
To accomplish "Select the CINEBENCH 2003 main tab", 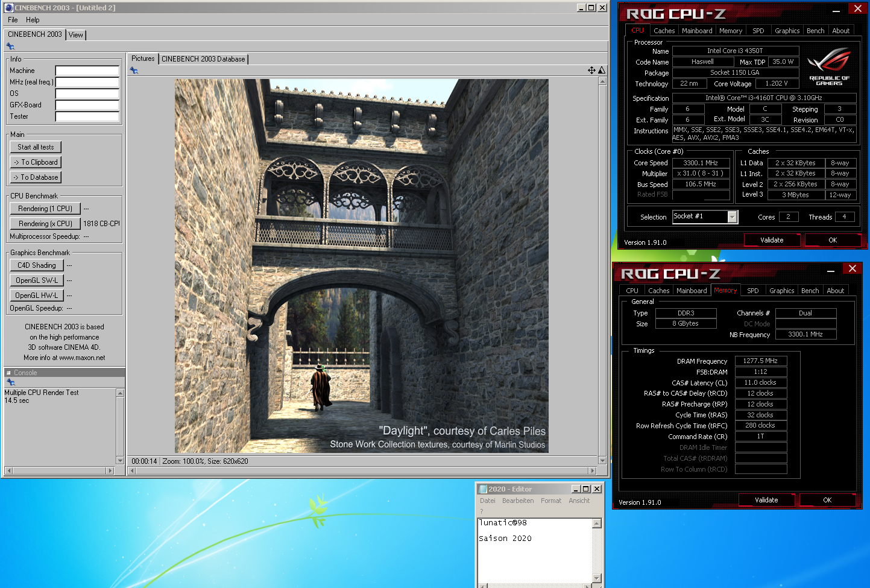I will tap(35, 34).
